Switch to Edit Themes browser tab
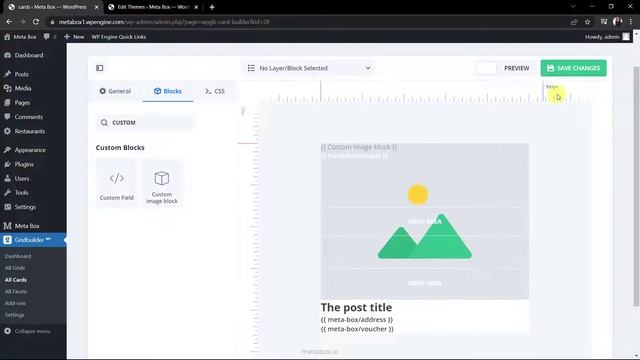 [153, 7]
